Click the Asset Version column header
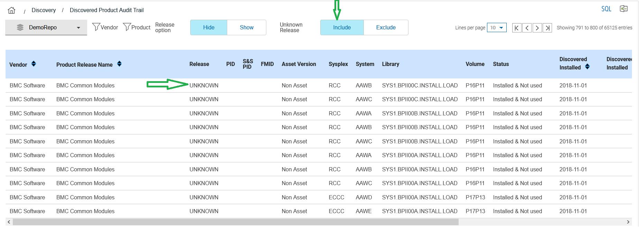 (299, 64)
